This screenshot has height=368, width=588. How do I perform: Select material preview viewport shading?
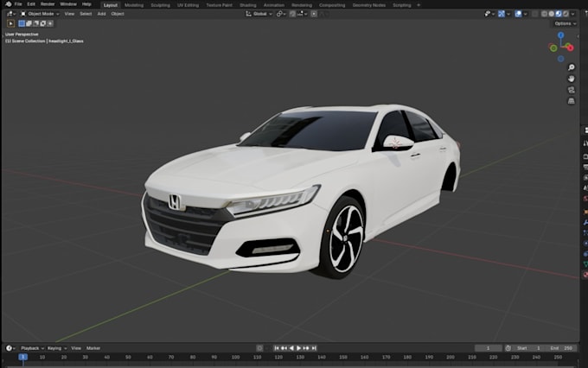(x=559, y=14)
